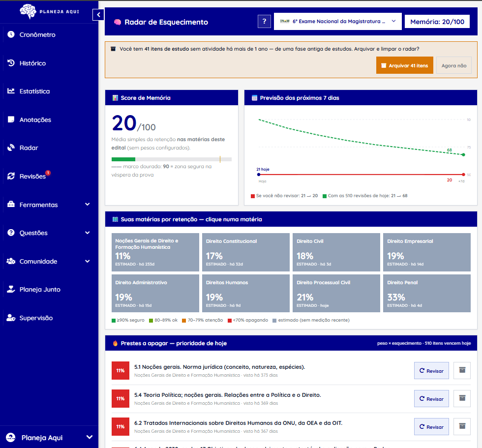Open the 6º Exame Nacional da Magistratura dropdown
Screen dimensions: 482x448
pyautogui.click(x=337, y=21)
